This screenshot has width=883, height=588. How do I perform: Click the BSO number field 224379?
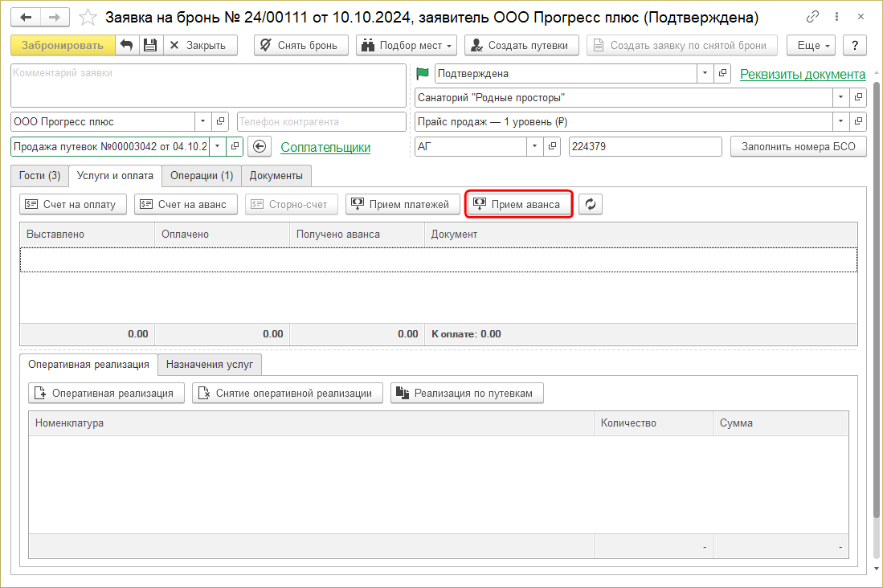645,146
